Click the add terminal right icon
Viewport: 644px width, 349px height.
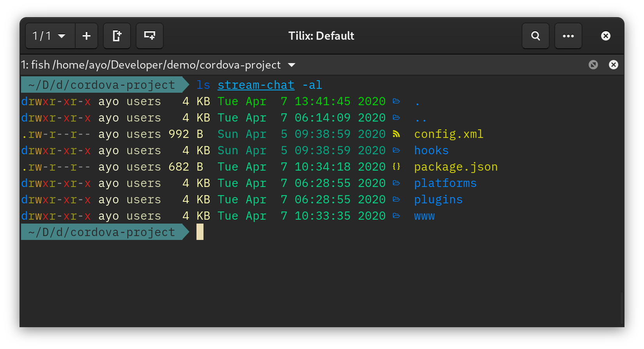coord(117,36)
